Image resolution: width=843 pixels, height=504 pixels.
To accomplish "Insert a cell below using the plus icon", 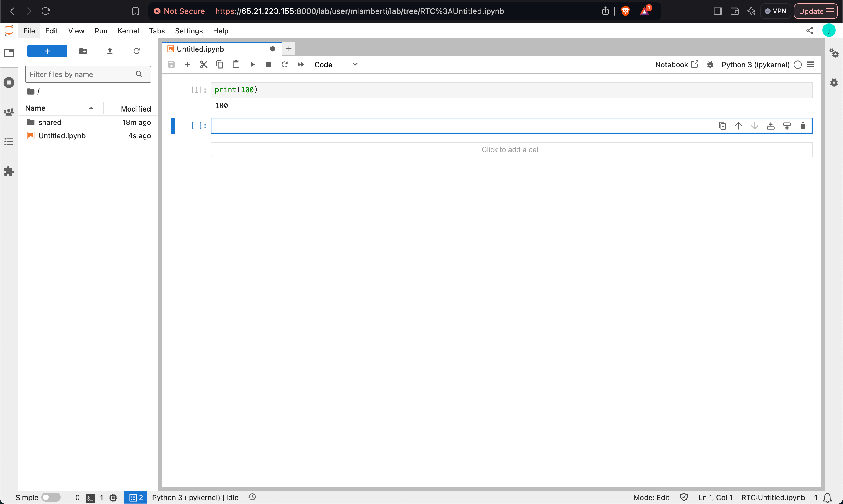I will point(188,64).
